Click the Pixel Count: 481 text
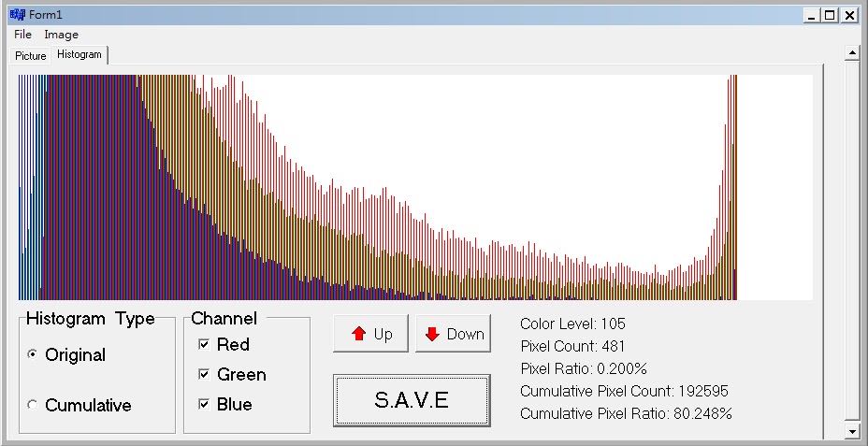 pos(572,346)
